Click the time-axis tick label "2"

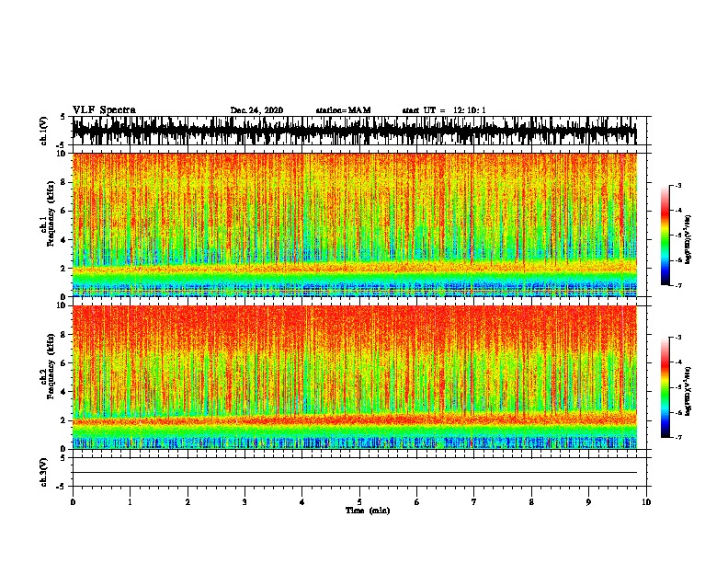(188, 502)
